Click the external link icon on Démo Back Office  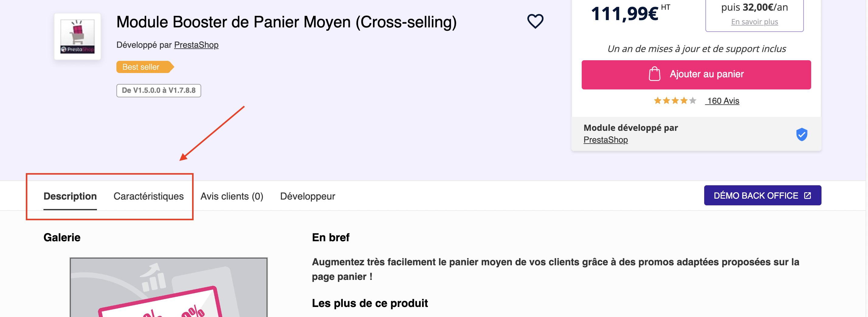pos(807,196)
